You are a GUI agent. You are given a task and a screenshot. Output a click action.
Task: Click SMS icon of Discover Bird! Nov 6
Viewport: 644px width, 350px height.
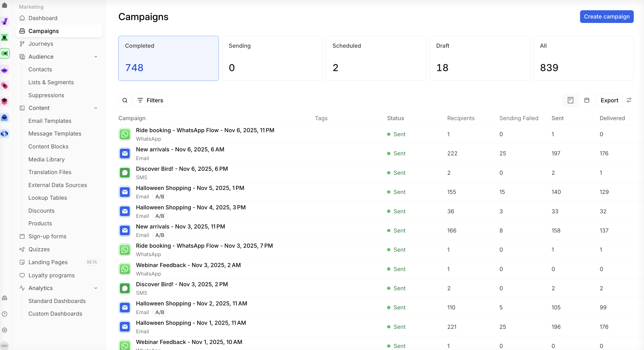pyautogui.click(x=125, y=173)
